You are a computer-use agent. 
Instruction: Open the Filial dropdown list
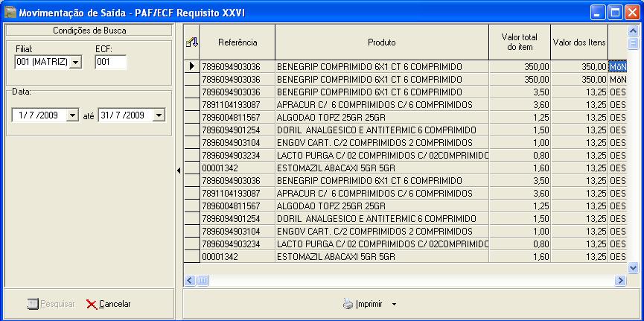coord(75,63)
